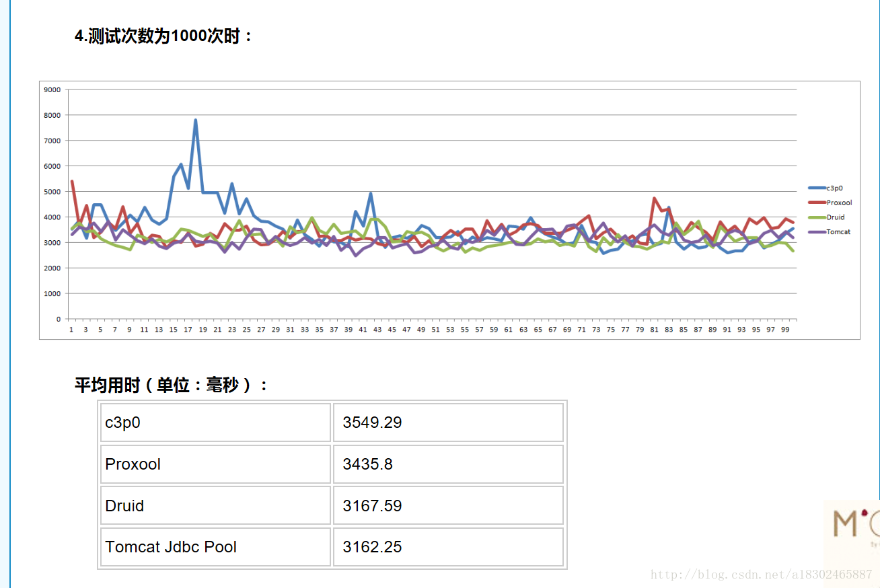The height and width of the screenshot is (588, 880).
Task: Select the value 3162.25 cell
Action: tap(448, 547)
